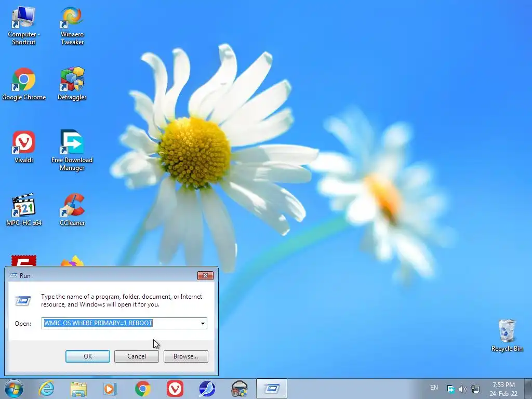Launch Google Chrome from the taskbar
The height and width of the screenshot is (399, 532).
pyautogui.click(x=143, y=389)
